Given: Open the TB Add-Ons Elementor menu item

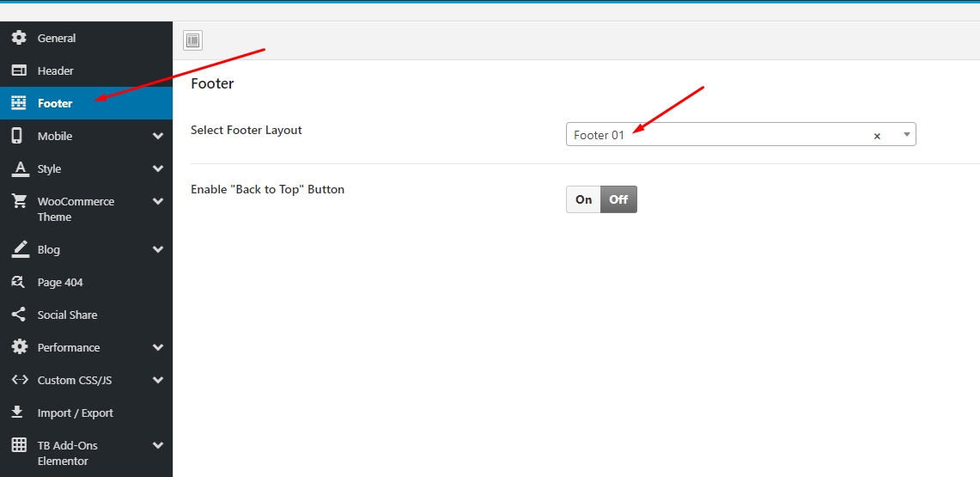Looking at the screenshot, I should coord(67,453).
